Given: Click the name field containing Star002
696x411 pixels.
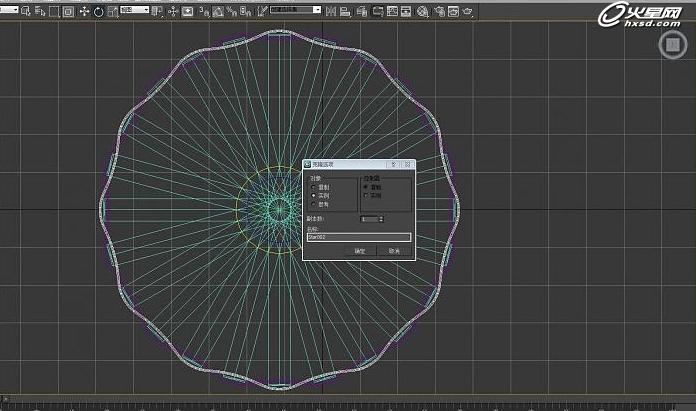Looking at the screenshot, I should [x=358, y=237].
